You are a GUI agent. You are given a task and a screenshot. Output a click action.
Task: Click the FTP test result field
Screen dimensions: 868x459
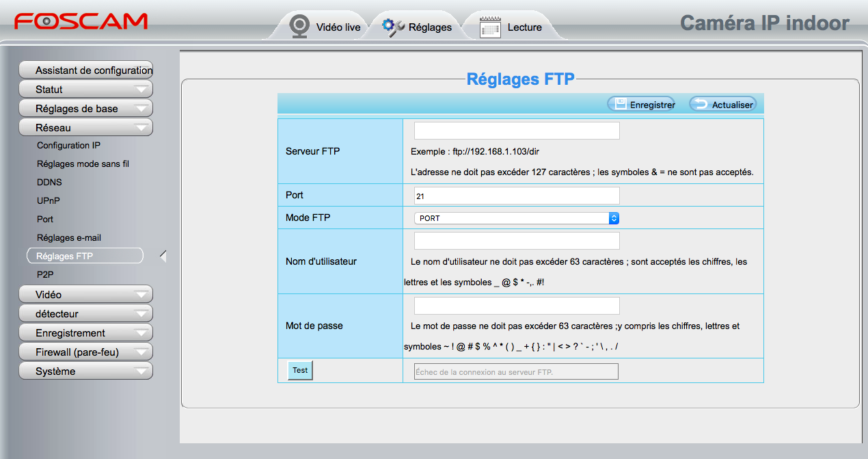pyautogui.click(x=516, y=371)
